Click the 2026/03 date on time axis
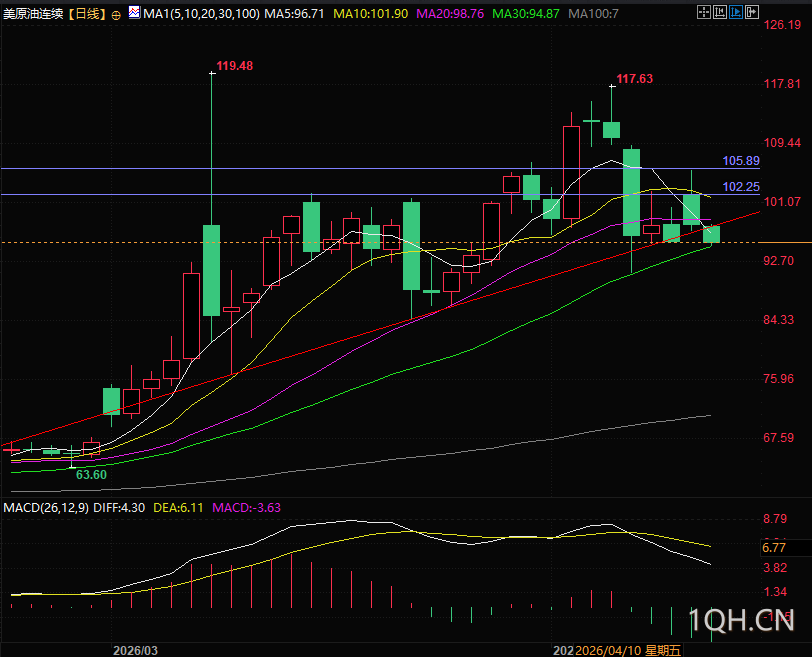812x657 pixels. (x=136, y=650)
